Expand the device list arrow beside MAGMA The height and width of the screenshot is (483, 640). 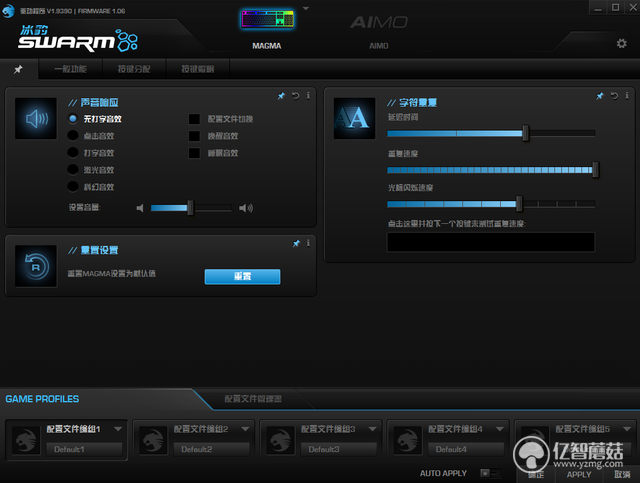click(x=306, y=9)
